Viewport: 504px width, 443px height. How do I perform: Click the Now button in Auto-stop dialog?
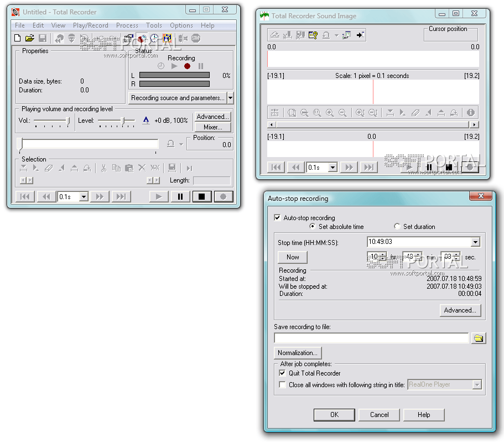click(x=293, y=257)
